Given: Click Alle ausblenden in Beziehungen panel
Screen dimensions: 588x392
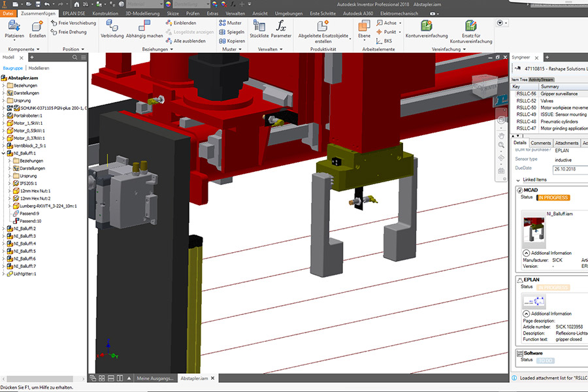Looking at the screenshot, I should [186, 41].
